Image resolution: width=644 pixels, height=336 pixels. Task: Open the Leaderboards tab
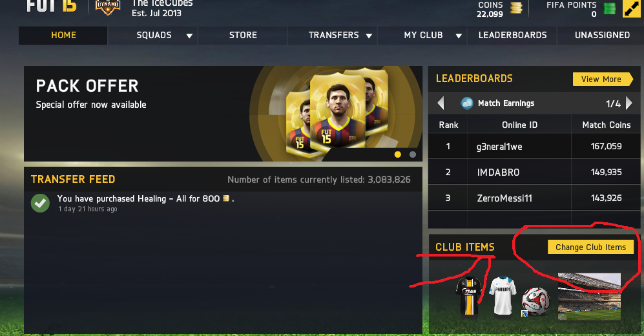point(512,36)
